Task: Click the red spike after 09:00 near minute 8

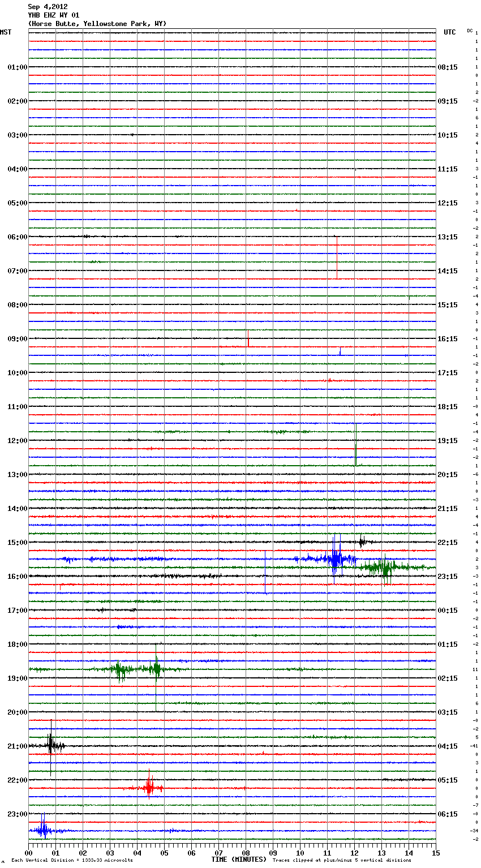Action: [x=248, y=338]
